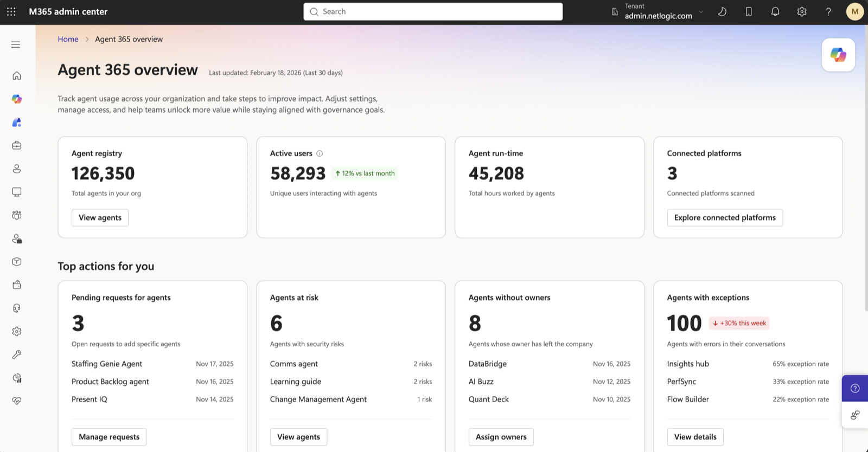Click Assign owners button
This screenshot has height=452, width=868.
[501, 437]
